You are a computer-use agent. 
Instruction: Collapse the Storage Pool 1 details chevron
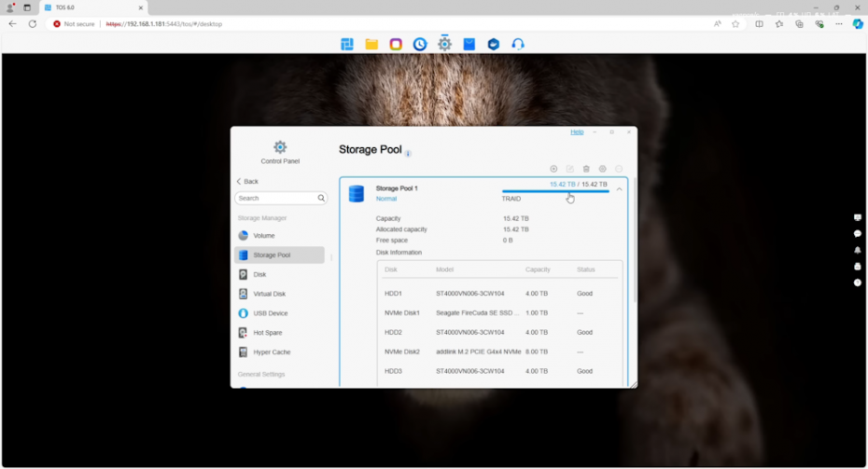pyautogui.click(x=619, y=189)
